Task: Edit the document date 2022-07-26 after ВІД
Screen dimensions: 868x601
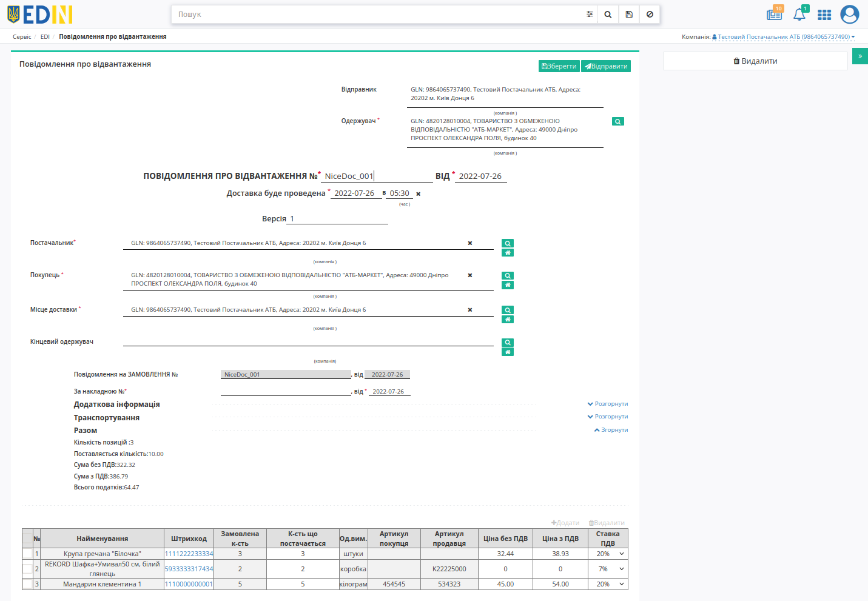Action: click(480, 176)
